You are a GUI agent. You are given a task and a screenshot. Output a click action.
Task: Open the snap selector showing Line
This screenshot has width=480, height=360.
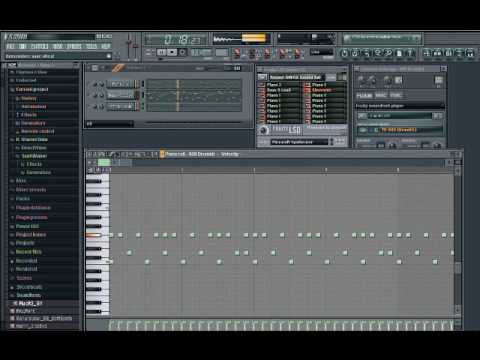pos(321,52)
